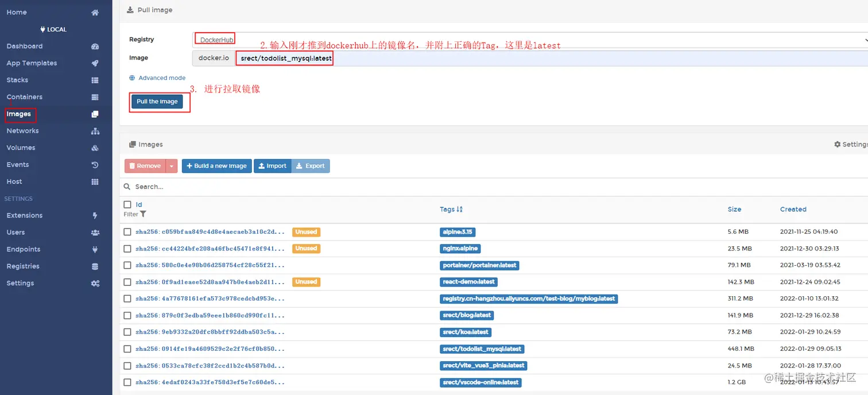Click the Dashboard gauge icon
868x395 pixels.
(x=95, y=47)
